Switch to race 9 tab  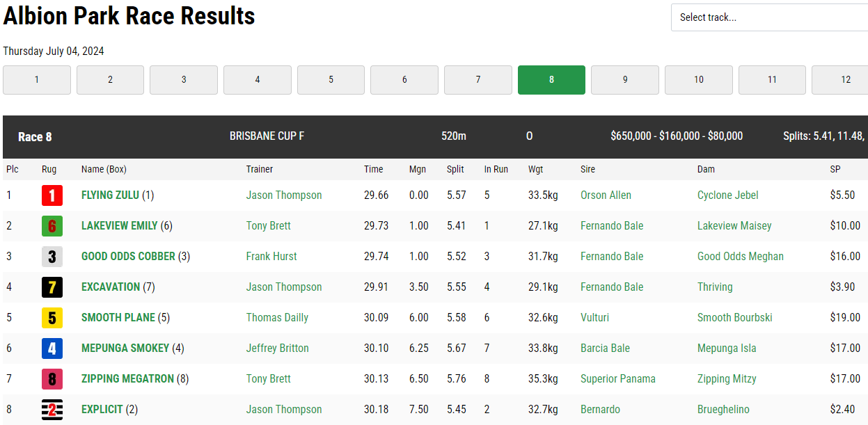[625, 80]
